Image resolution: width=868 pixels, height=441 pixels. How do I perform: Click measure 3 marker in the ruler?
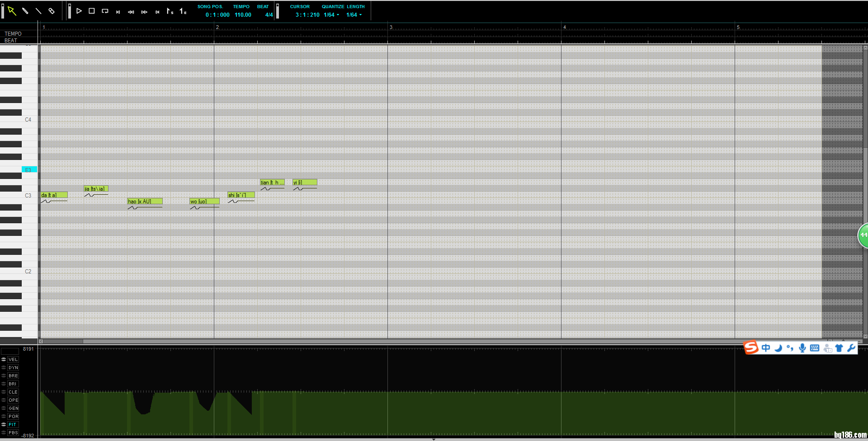pyautogui.click(x=391, y=27)
